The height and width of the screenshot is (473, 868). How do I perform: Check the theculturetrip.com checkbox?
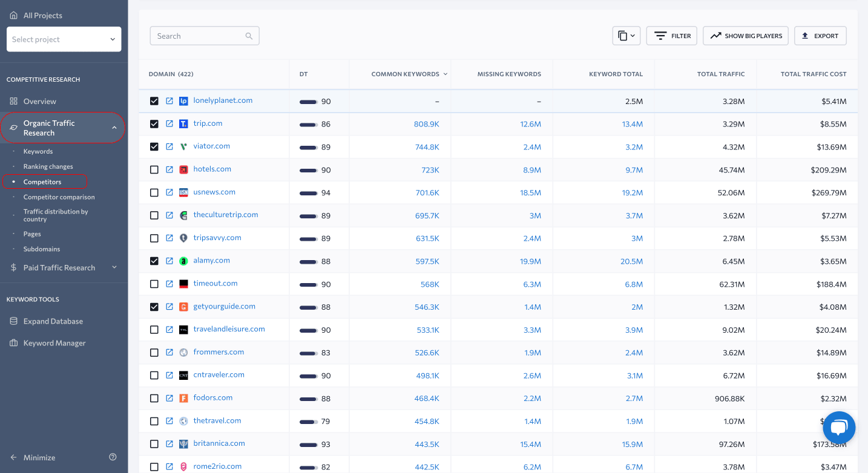154,215
